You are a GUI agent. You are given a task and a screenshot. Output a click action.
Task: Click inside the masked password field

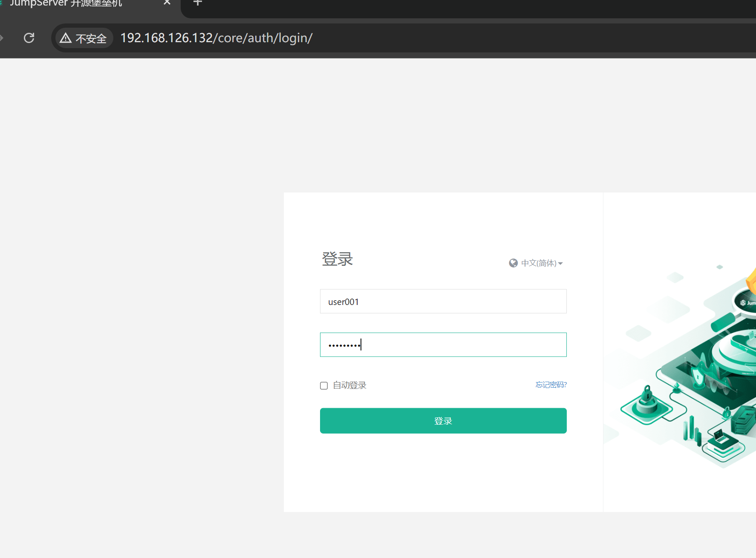[x=443, y=345]
